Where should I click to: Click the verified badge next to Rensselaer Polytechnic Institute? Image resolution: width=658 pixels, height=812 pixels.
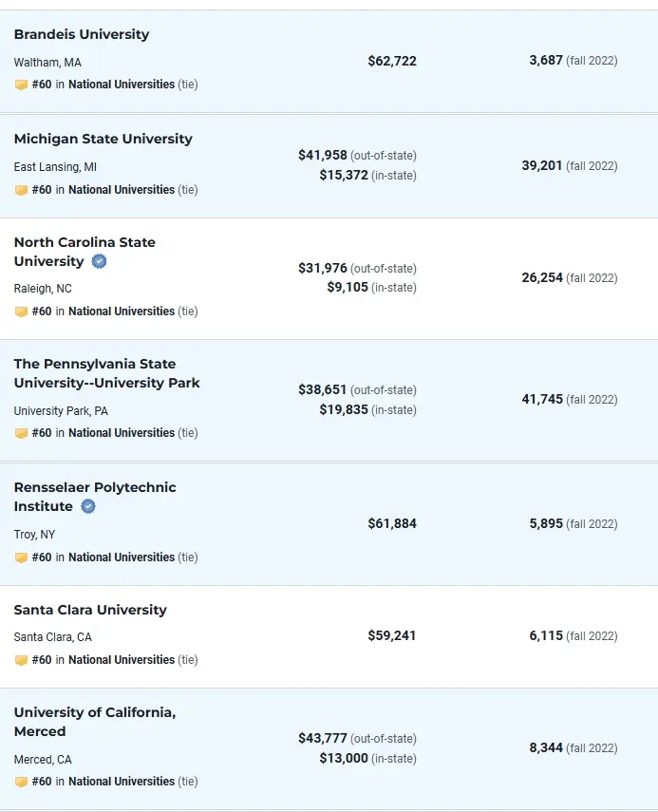click(x=88, y=506)
